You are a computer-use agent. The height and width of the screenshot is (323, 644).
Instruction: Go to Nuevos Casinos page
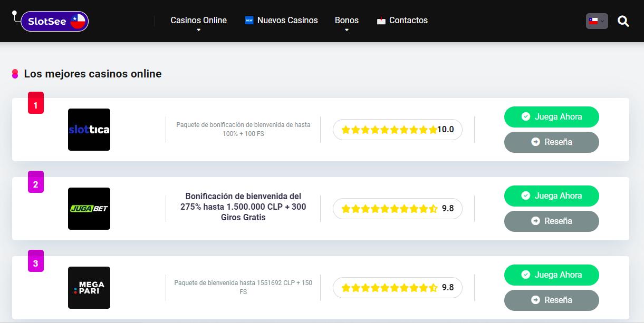(287, 21)
